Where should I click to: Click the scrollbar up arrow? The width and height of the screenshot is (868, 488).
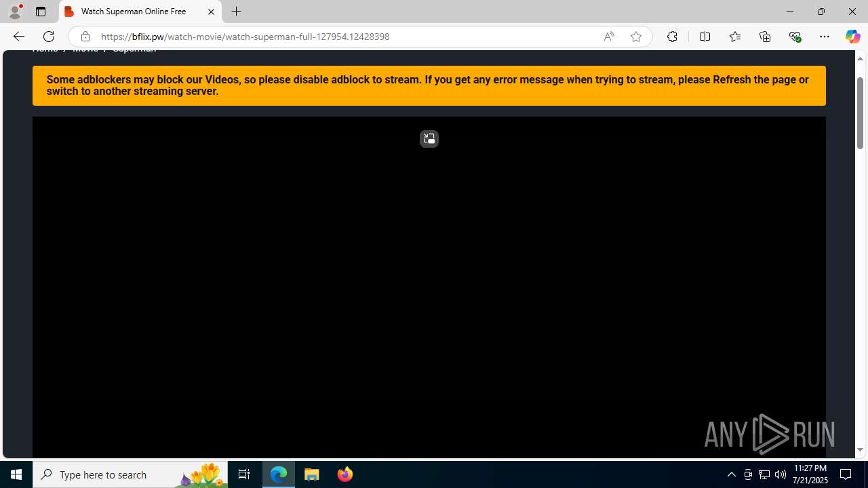click(860, 58)
